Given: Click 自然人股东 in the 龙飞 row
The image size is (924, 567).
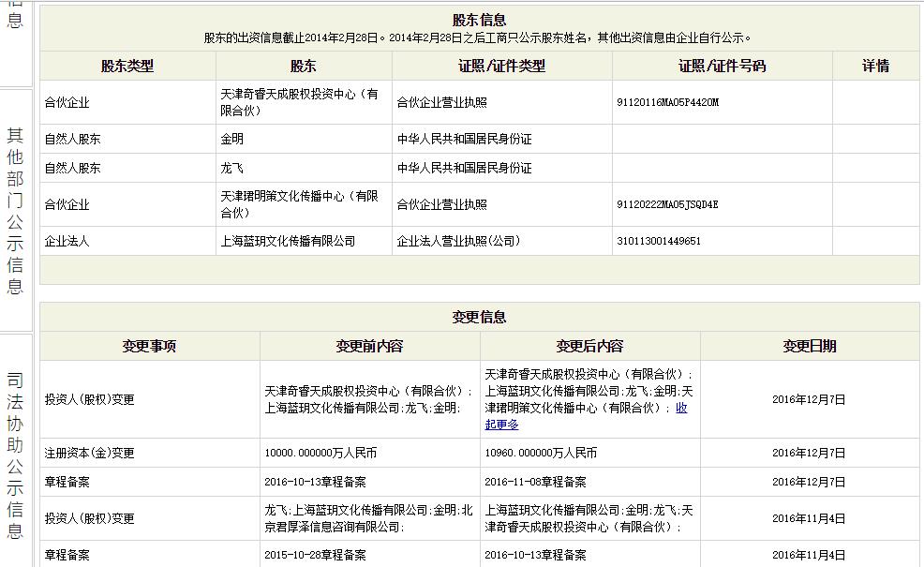Looking at the screenshot, I should pyautogui.click(x=72, y=169).
